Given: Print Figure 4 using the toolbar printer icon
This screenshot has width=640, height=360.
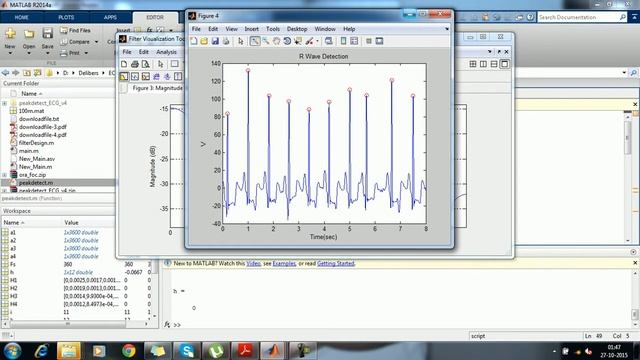Looking at the screenshot, I should point(226,41).
